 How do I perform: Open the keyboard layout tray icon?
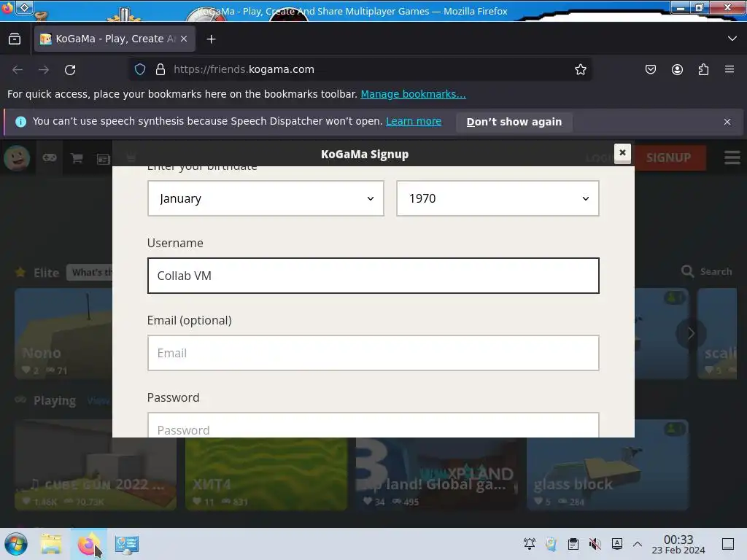617,544
